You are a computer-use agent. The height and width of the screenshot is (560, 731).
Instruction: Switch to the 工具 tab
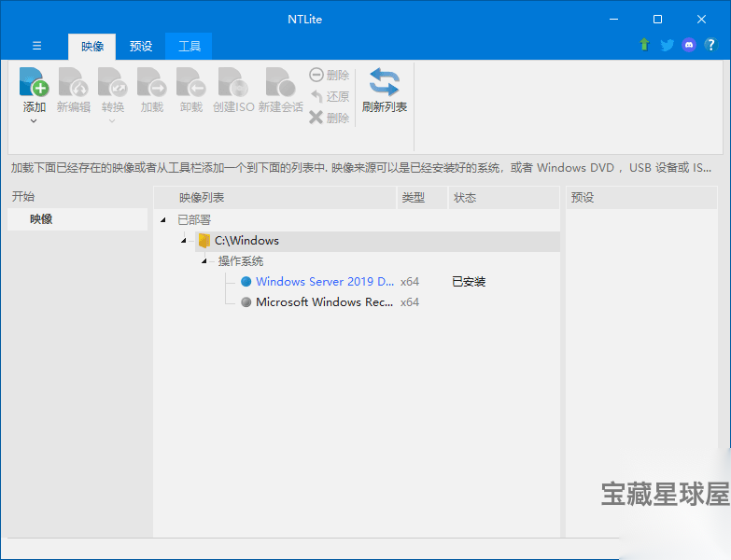point(189,46)
